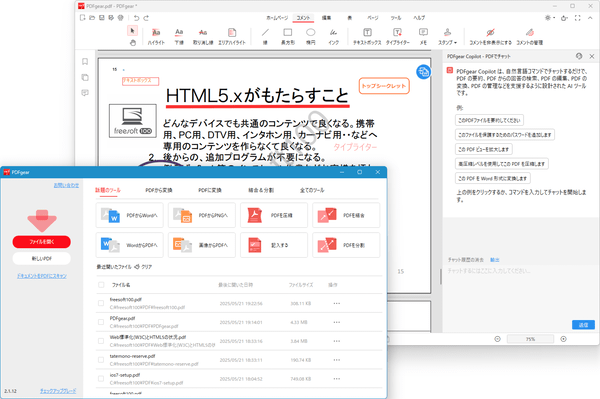Choose the 取り消し線 strikethrough tool
The image size is (600, 399).
tap(203, 37)
